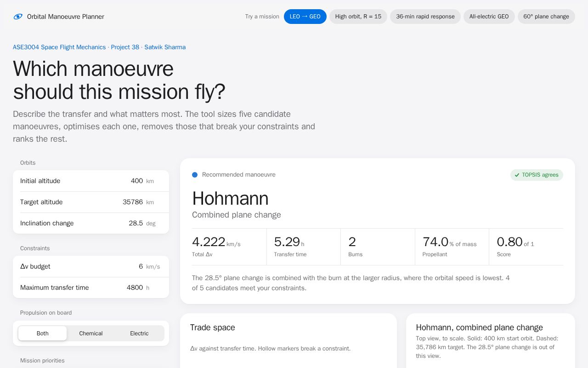Switch propulsion to Chemical
This screenshot has height=368, width=588.
coord(91,333)
